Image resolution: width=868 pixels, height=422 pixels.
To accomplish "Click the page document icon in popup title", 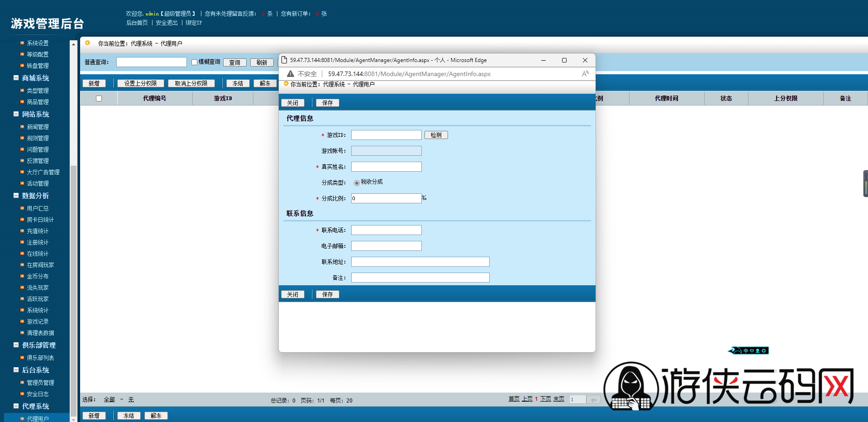I will pos(284,60).
